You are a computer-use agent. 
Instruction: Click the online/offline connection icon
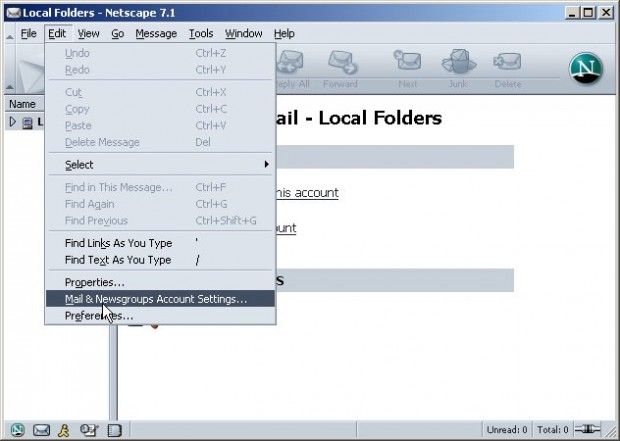tap(588, 429)
